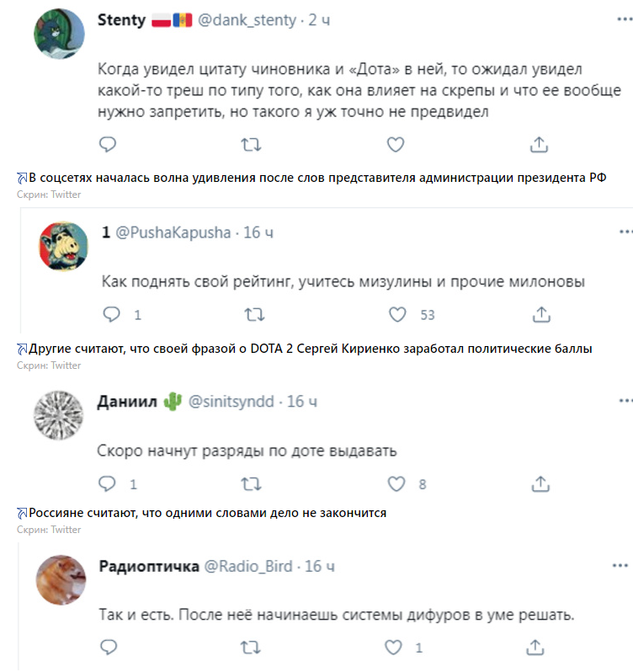Image resolution: width=633 pixels, height=672 pixels.
Task: Open more options on Даниил's tweet
Action: tap(624, 401)
